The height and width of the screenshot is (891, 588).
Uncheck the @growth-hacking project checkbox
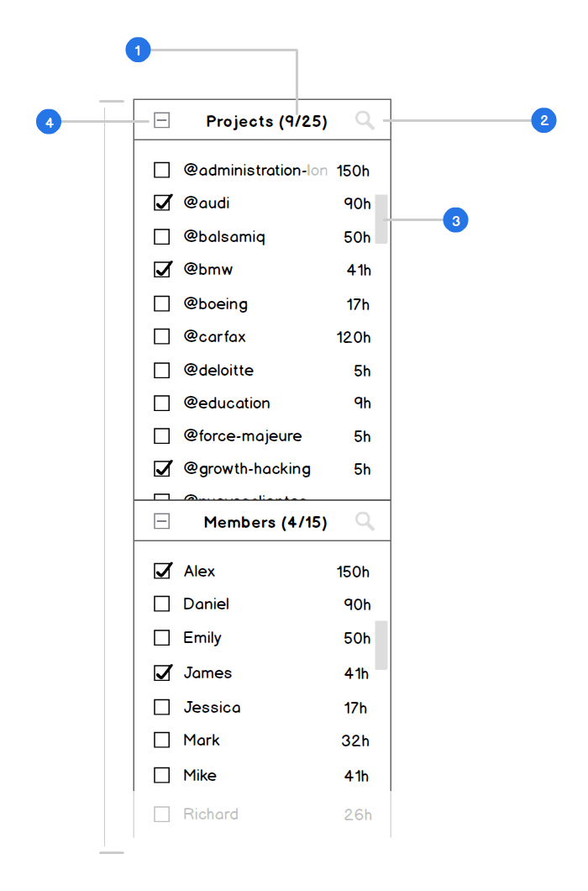coord(162,468)
